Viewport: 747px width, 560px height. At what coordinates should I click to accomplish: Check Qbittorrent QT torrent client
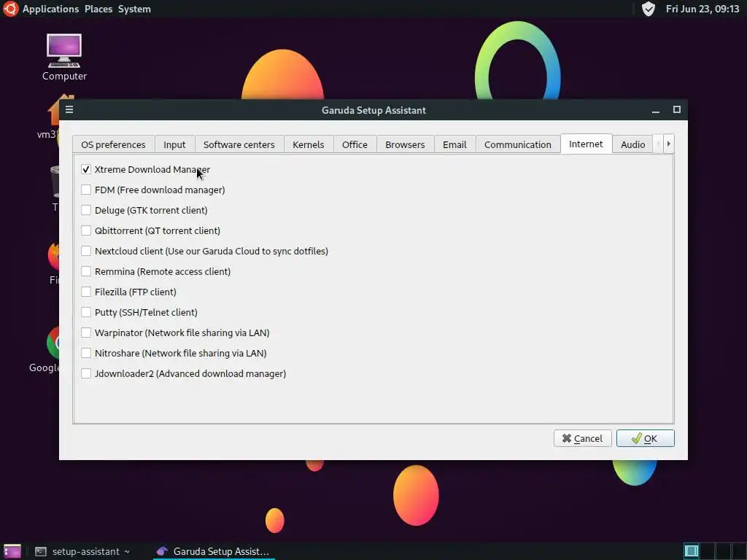86,230
